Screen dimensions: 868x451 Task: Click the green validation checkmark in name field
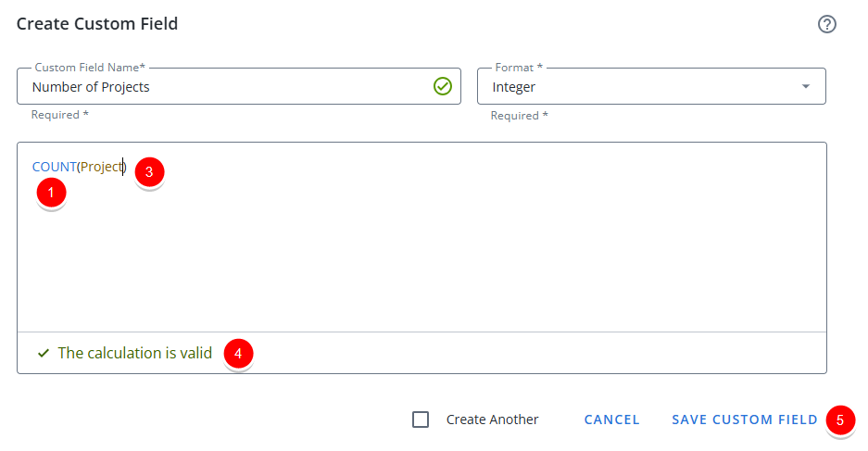443,86
